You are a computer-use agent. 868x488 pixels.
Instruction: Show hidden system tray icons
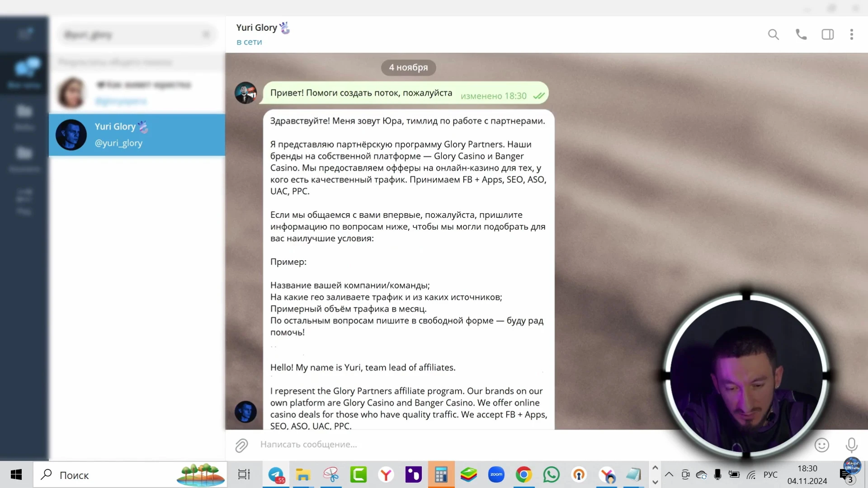tap(669, 474)
